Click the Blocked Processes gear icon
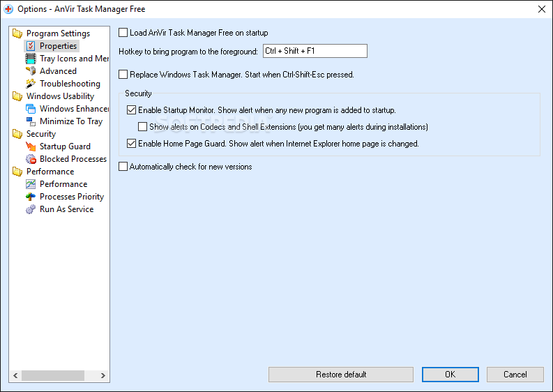The image size is (553, 392). coord(31,159)
